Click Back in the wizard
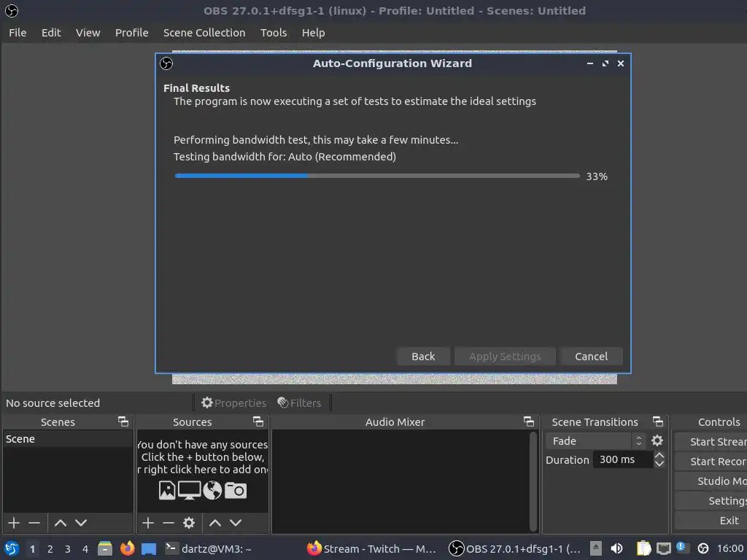 click(423, 356)
